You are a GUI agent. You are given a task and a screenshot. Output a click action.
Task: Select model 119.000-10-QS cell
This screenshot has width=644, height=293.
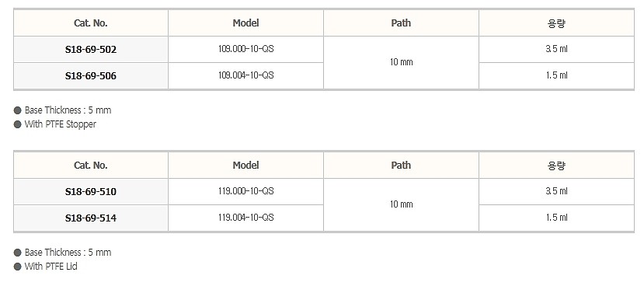point(246,191)
